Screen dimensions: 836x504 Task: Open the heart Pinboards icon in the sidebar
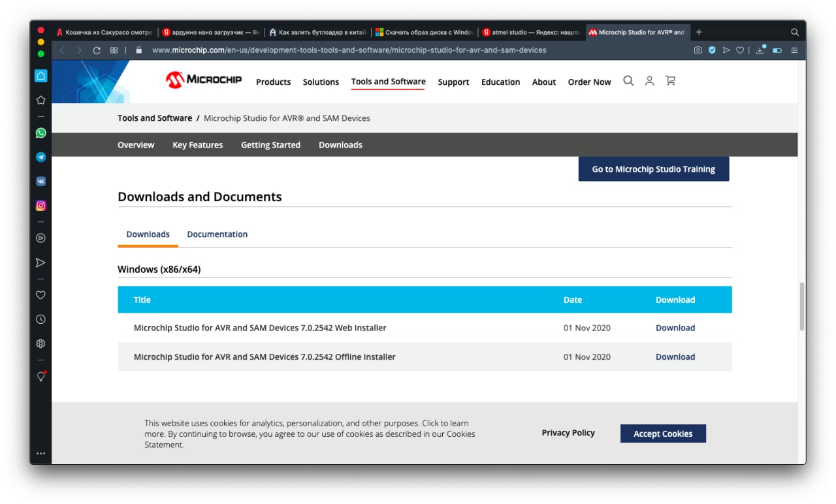40,295
